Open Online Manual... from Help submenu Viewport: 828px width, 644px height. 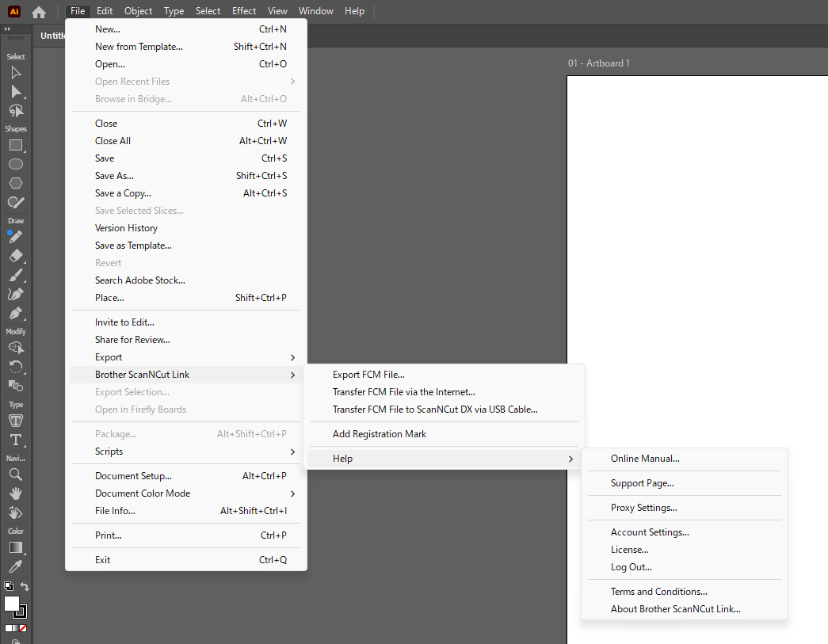[x=685, y=458]
